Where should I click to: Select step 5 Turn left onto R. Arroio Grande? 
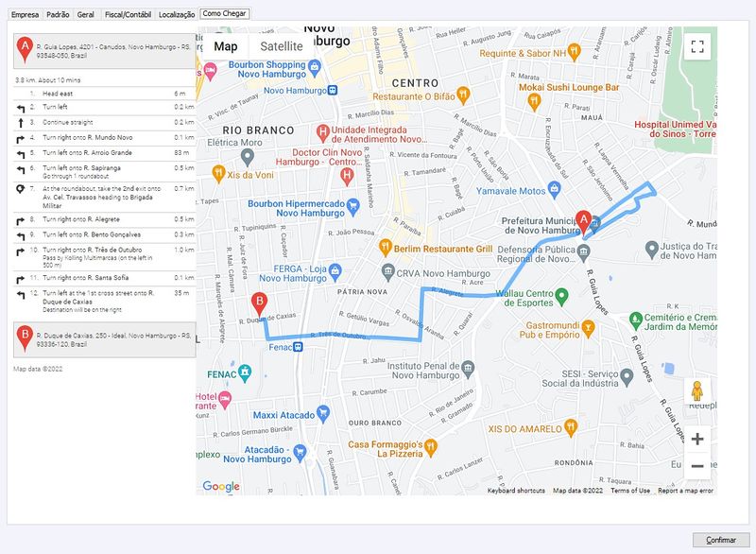104,153
